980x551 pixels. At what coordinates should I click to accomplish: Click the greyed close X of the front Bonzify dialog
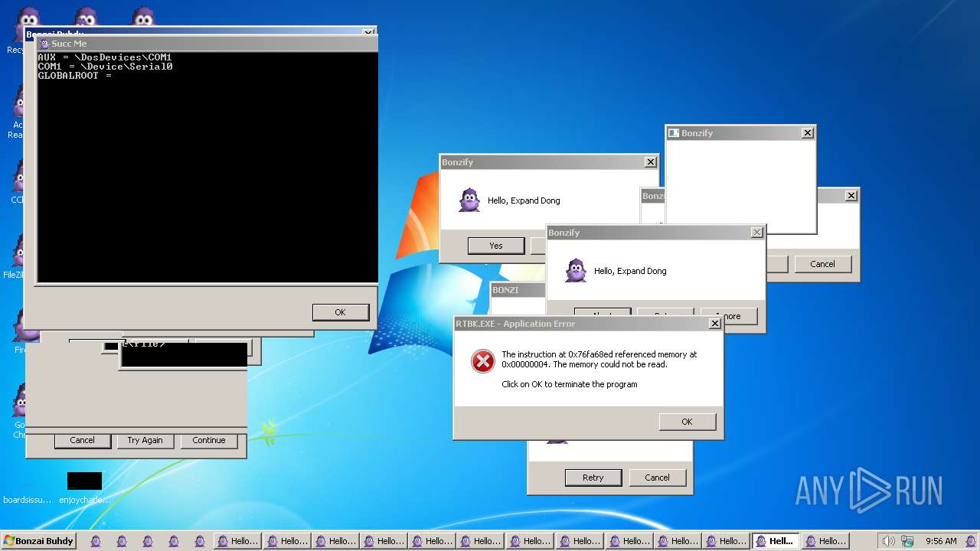[x=757, y=233]
